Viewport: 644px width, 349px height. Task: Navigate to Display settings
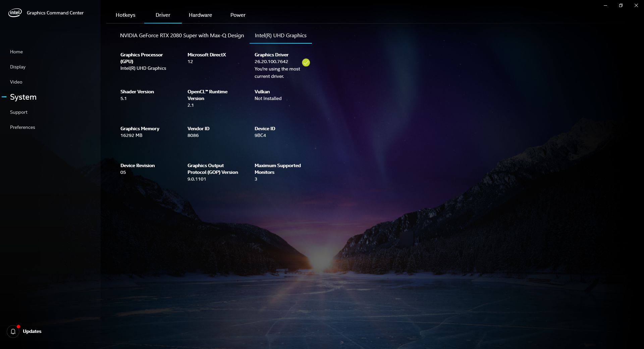pos(18,67)
